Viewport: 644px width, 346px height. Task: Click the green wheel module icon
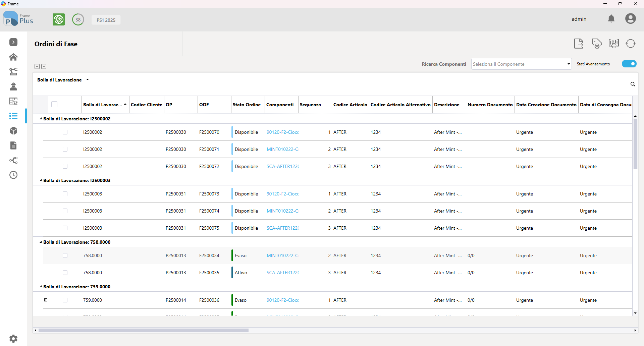[x=59, y=19]
